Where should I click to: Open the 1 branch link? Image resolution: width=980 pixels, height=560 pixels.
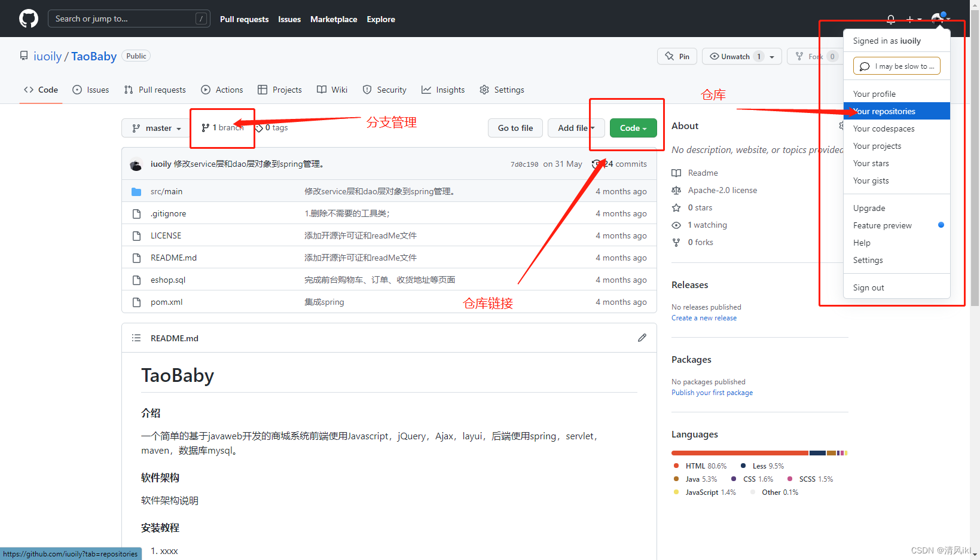click(x=222, y=128)
